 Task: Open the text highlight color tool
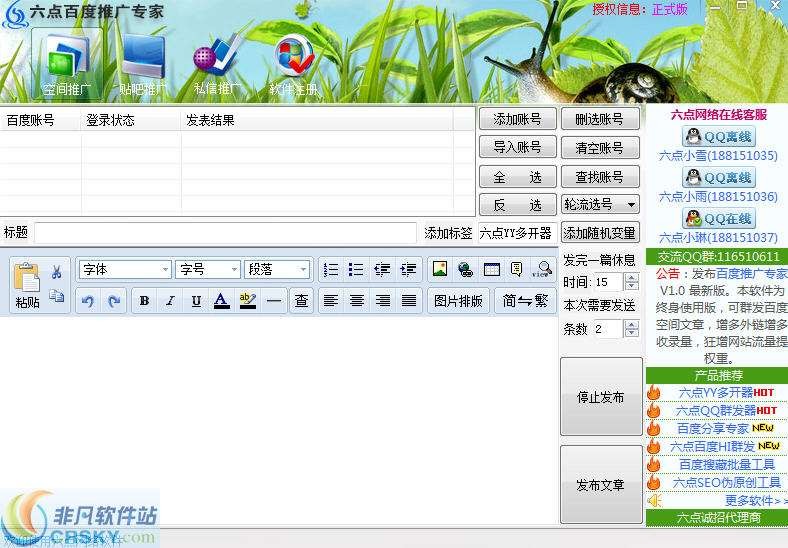click(248, 301)
